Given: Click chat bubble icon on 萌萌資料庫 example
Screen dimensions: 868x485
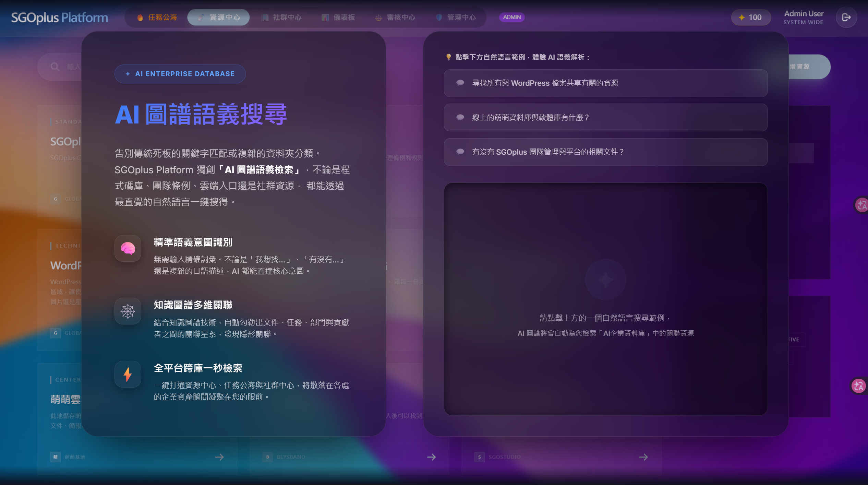Looking at the screenshot, I should tap(460, 117).
